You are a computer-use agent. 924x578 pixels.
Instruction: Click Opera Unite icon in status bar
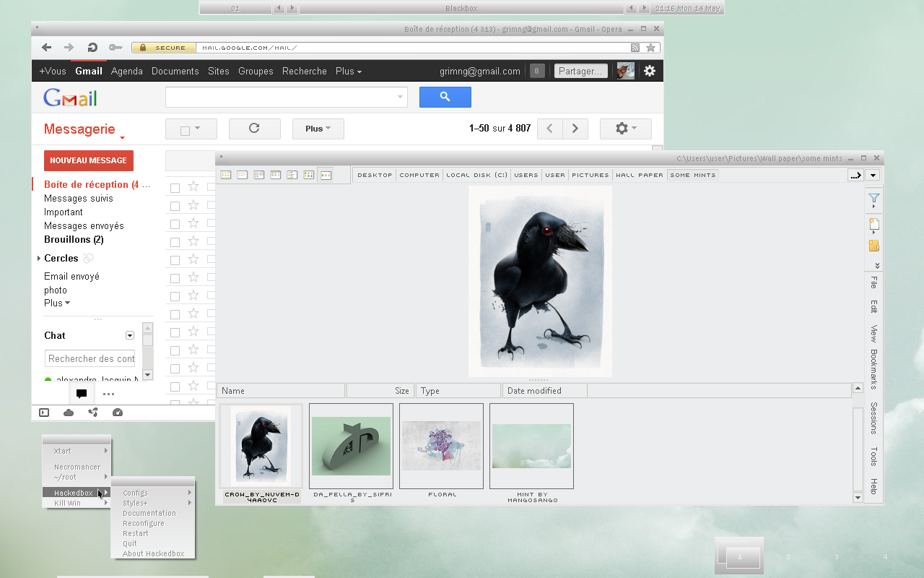[x=93, y=413]
